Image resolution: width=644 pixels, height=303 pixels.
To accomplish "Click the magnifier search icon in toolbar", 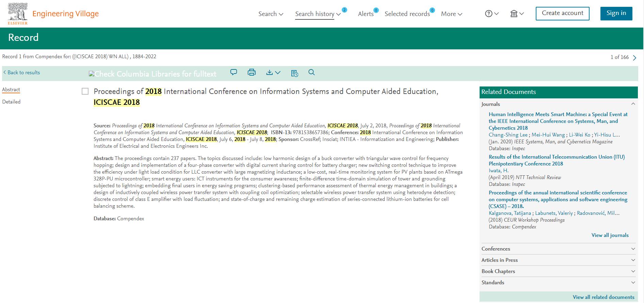I will pyautogui.click(x=311, y=73).
